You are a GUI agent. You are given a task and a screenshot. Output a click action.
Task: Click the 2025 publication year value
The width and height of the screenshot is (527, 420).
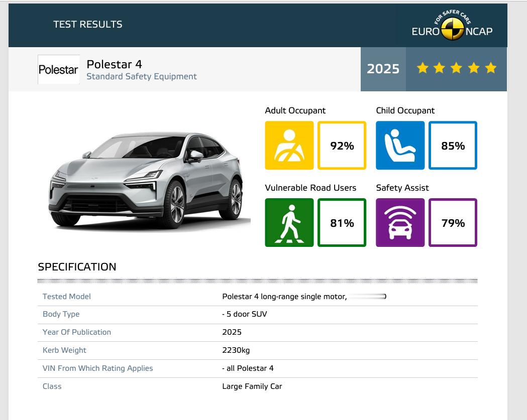click(232, 332)
